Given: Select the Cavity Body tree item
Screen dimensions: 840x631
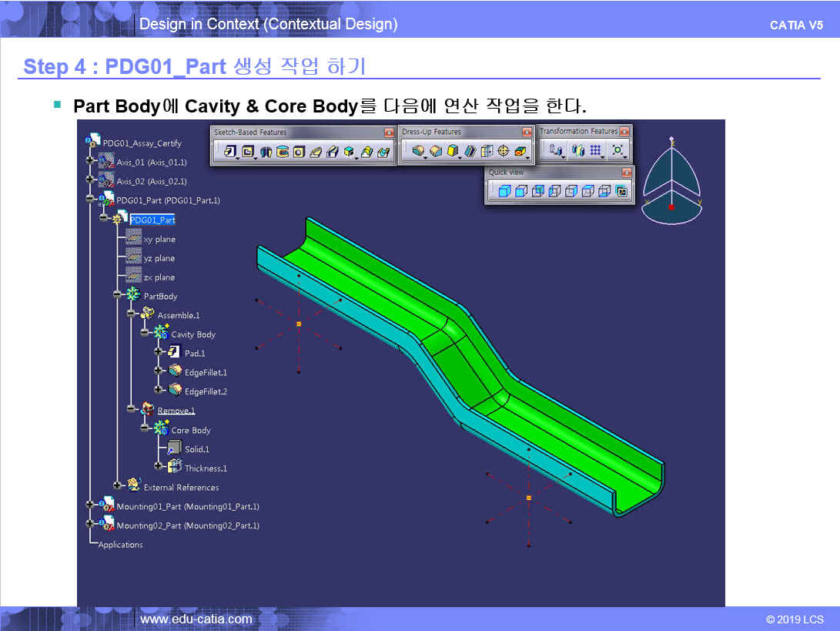Looking at the screenshot, I should (x=192, y=334).
